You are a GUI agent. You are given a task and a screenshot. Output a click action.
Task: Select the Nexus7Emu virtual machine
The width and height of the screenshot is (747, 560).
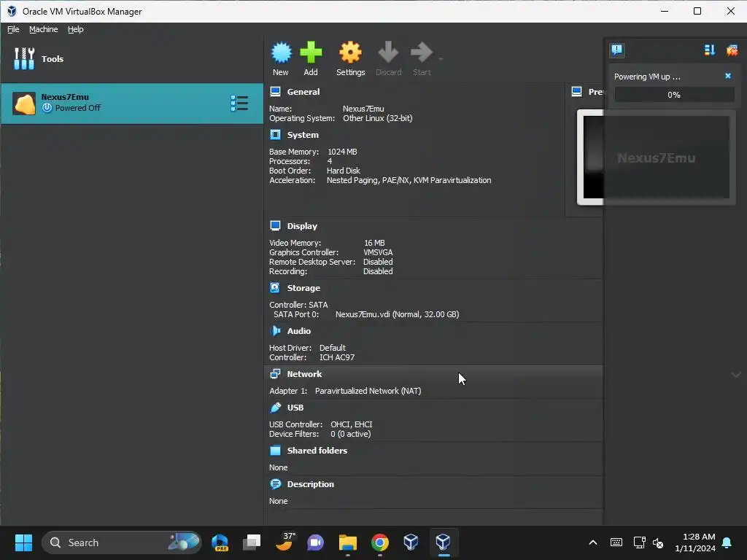coord(132,104)
